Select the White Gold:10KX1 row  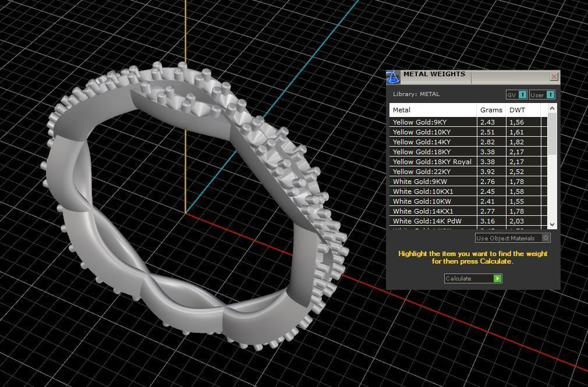(469, 191)
